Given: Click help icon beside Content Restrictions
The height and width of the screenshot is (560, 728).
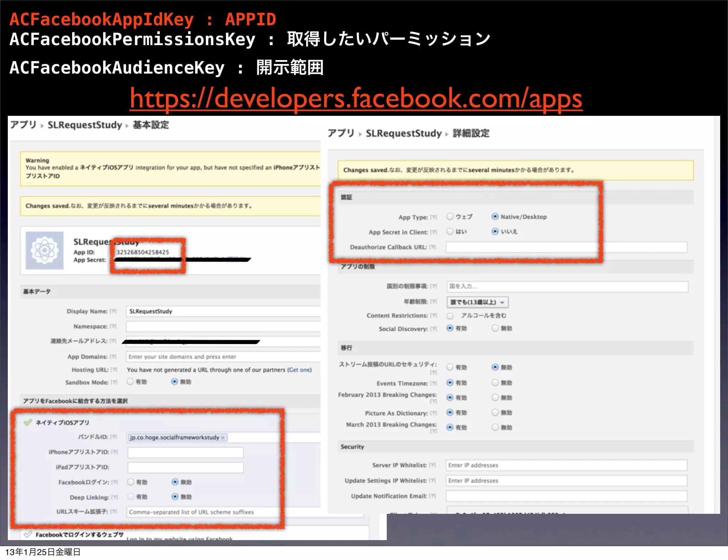Looking at the screenshot, I should click(433, 316).
